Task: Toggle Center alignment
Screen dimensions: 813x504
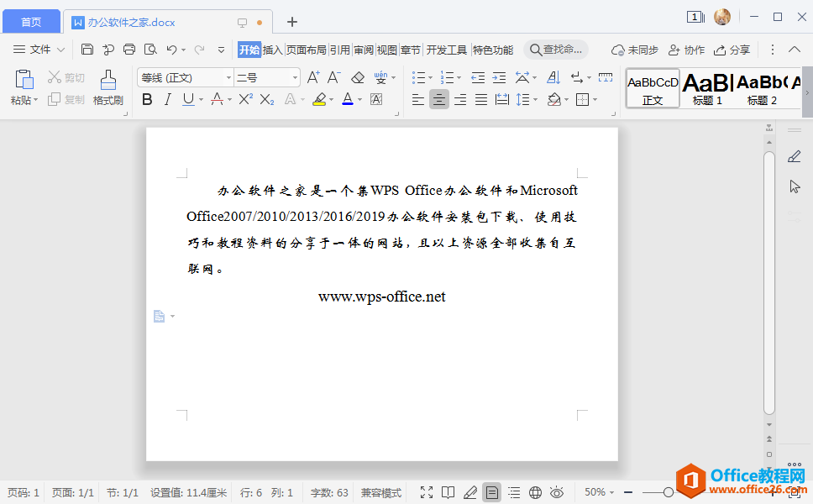Action: (438, 99)
